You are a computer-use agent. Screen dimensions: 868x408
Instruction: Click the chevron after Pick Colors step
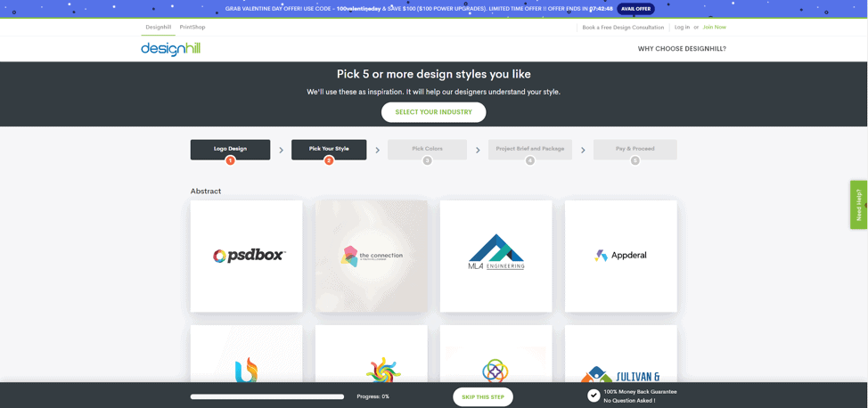[478, 150]
